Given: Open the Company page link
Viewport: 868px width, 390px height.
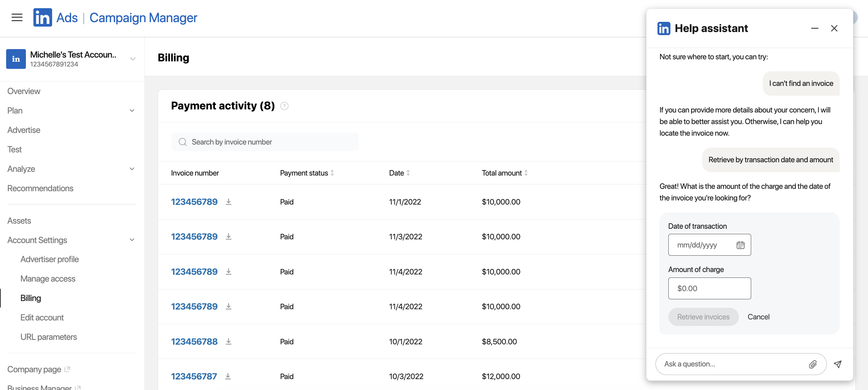Looking at the screenshot, I should click(x=34, y=370).
